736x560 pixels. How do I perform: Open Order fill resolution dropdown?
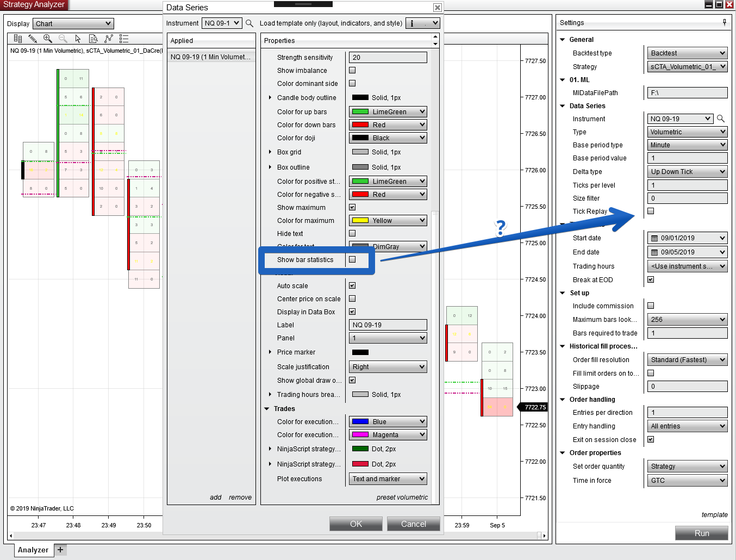[688, 359]
